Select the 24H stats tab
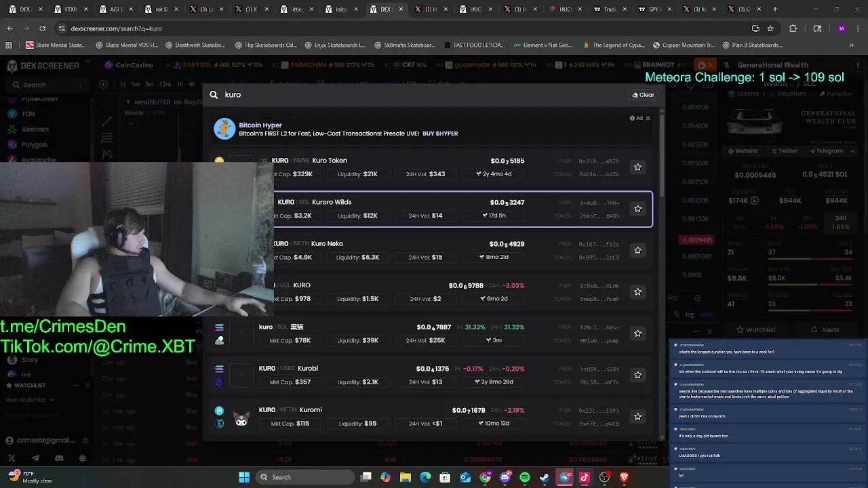 841,222
